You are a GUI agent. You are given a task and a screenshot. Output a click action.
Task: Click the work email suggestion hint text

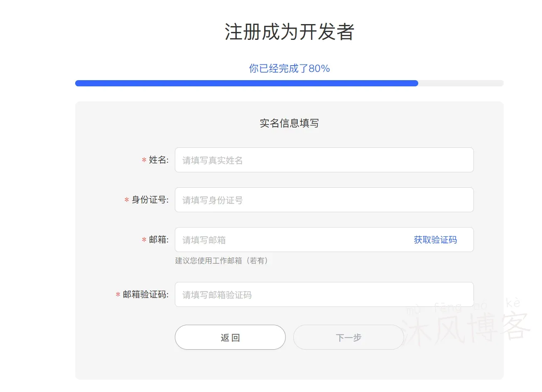(x=222, y=261)
